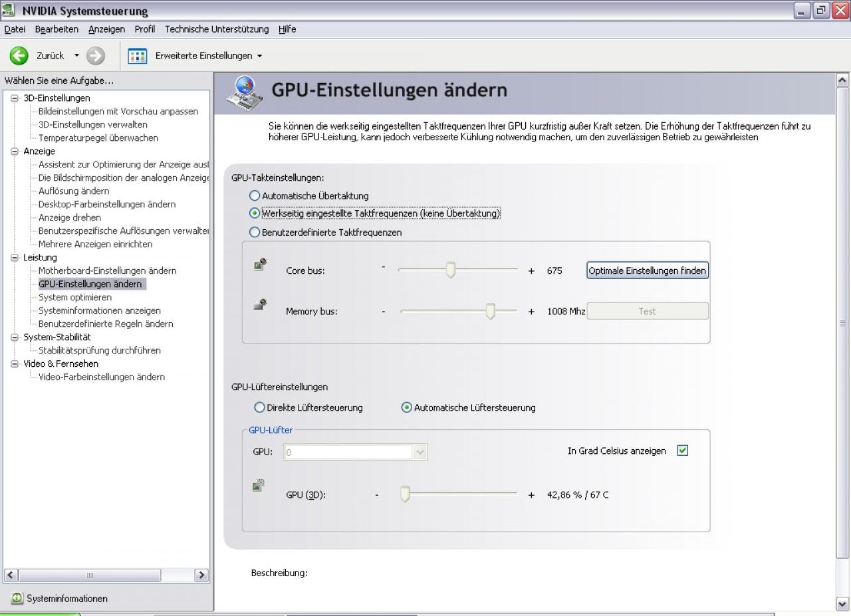
Task: Select Automatische Übertaktung radio button
Action: pyautogui.click(x=255, y=195)
